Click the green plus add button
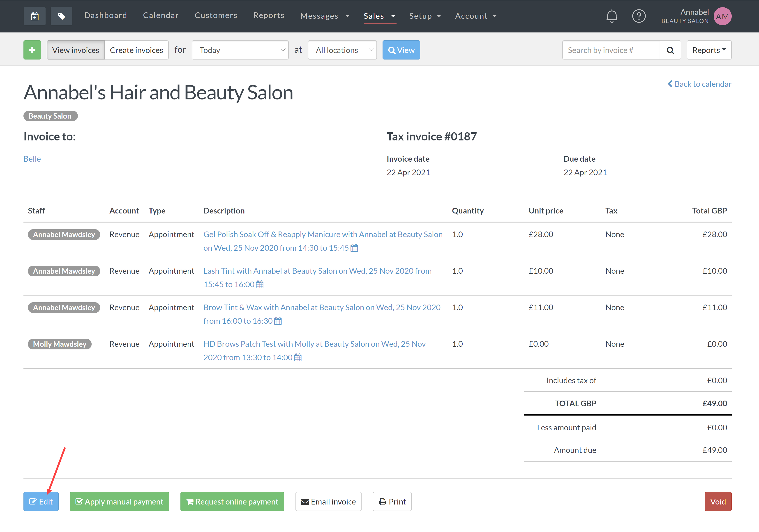This screenshot has height=532, width=759. point(32,50)
